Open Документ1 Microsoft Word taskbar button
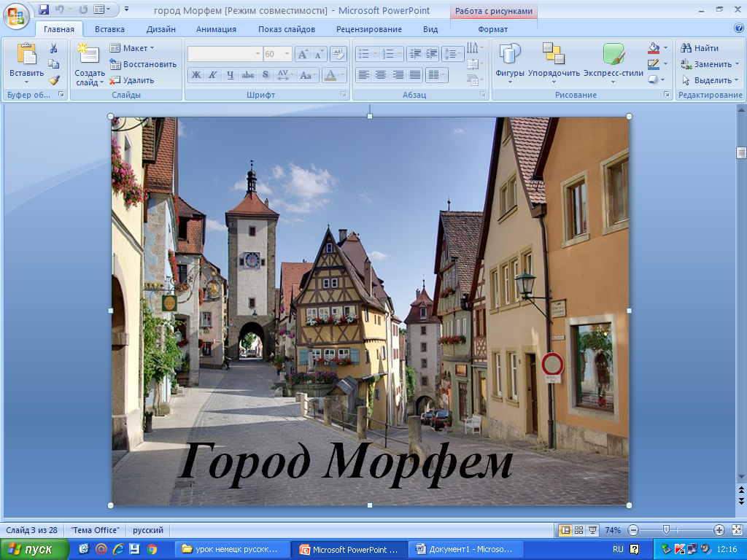747x560 pixels. coord(464,549)
